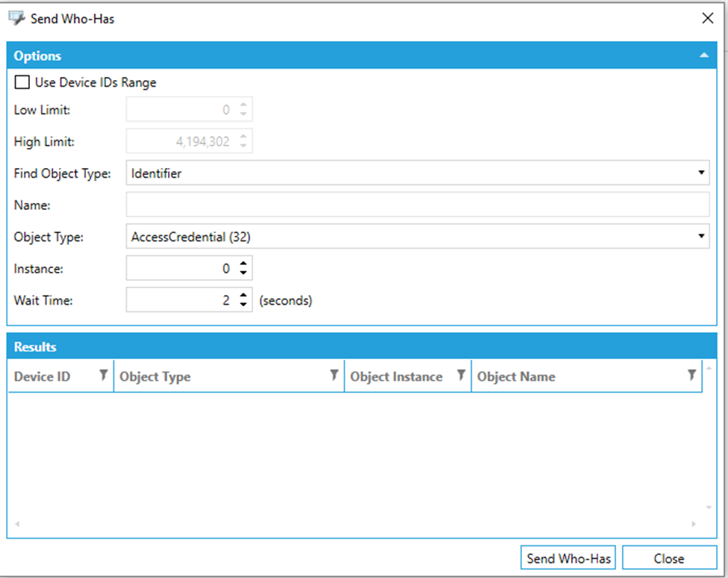
Task: Open the Find Object Type dropdown
Action: point(700,173)
